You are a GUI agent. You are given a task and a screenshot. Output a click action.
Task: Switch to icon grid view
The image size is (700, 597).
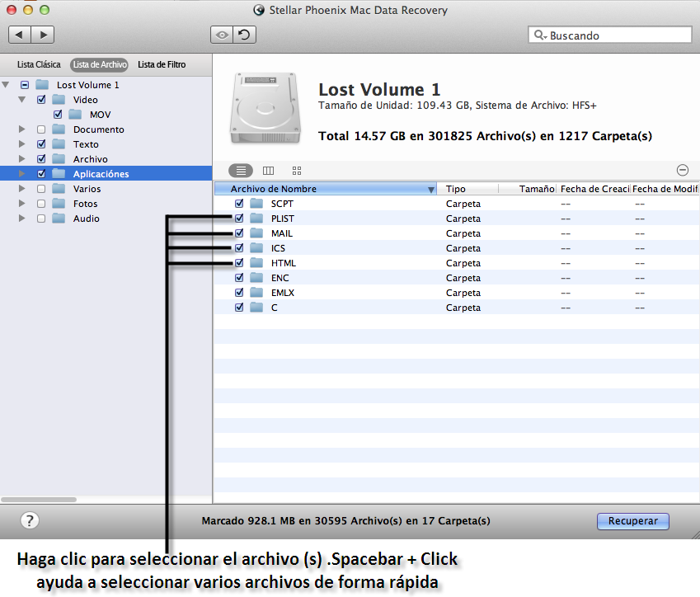point(297,171)
